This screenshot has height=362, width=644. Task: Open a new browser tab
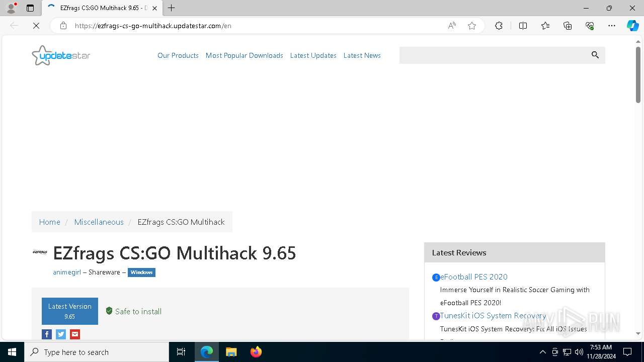[172, 8]
